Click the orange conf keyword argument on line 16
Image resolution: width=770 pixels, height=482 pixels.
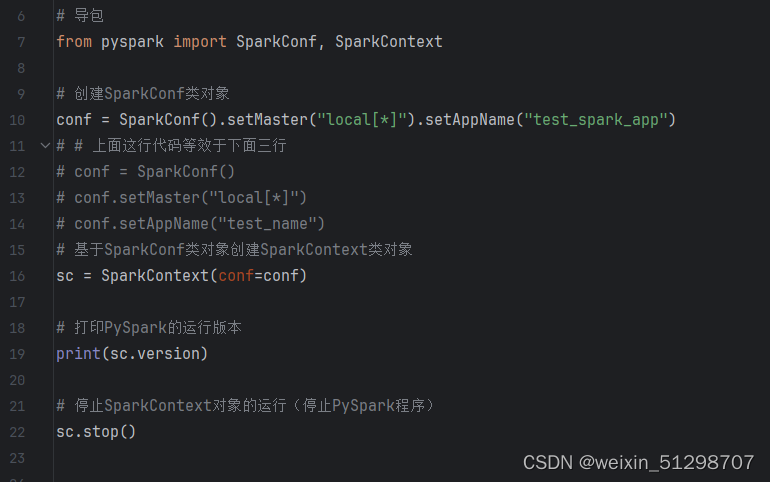click(x=236, y=276)
